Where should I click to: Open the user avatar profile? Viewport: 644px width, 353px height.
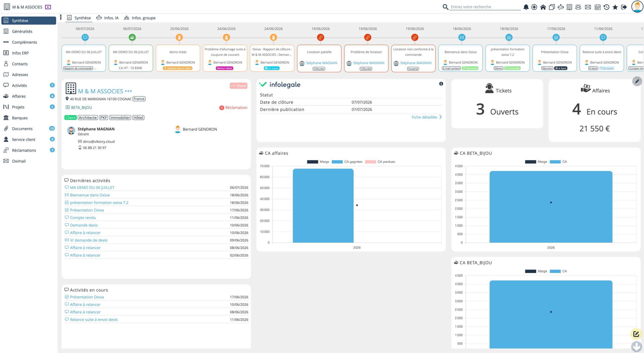[x=637, y=7]
